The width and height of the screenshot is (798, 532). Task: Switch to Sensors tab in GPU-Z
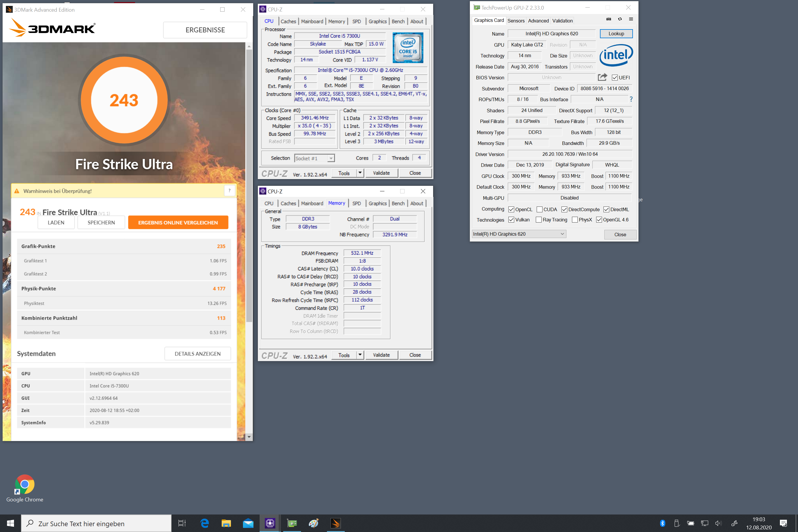516,21
